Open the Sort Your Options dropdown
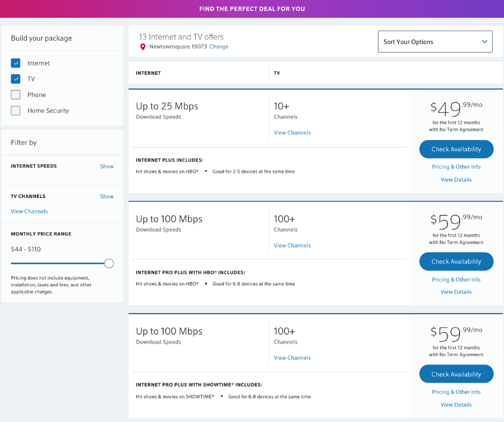This screenshot has width=504, height=422. [x=435, y=42]
